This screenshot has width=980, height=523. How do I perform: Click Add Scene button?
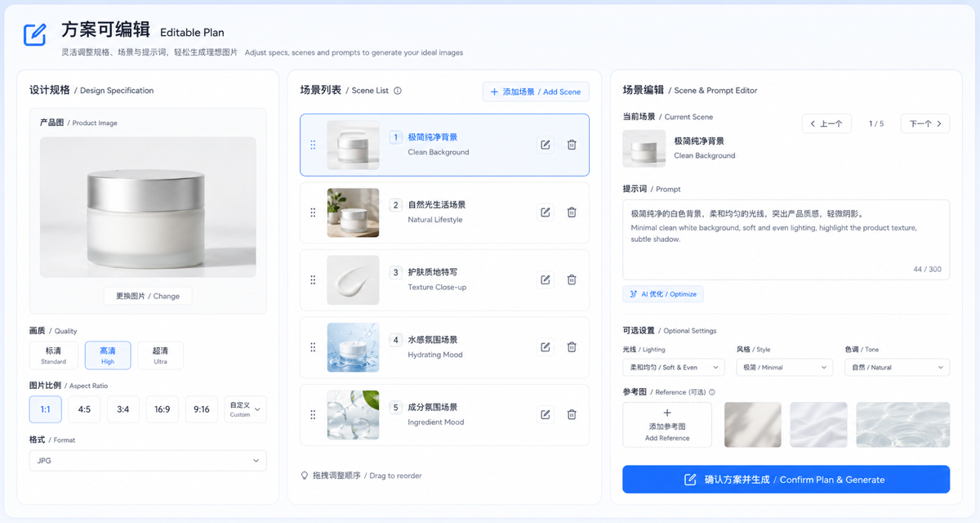coord(536,92)
